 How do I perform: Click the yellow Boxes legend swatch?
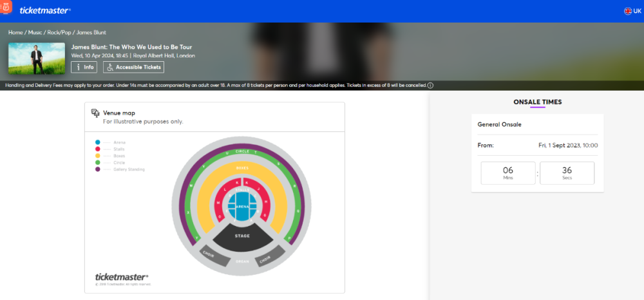click(x=98, y=156)
